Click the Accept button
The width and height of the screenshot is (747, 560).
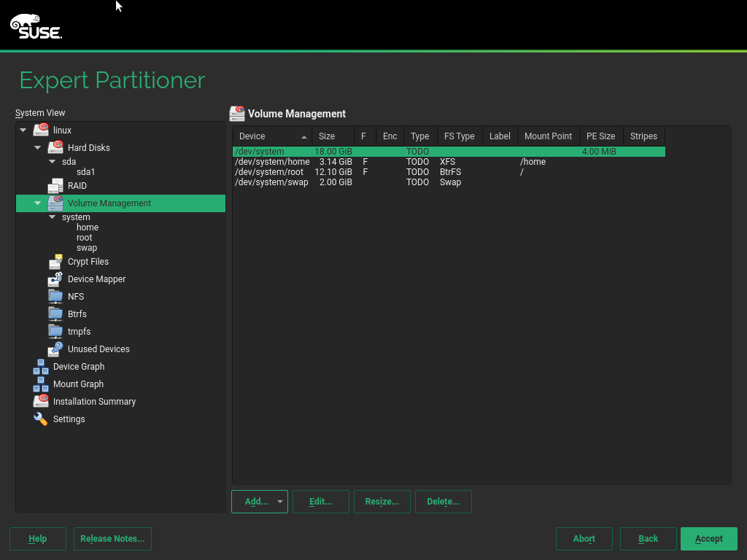708,539
